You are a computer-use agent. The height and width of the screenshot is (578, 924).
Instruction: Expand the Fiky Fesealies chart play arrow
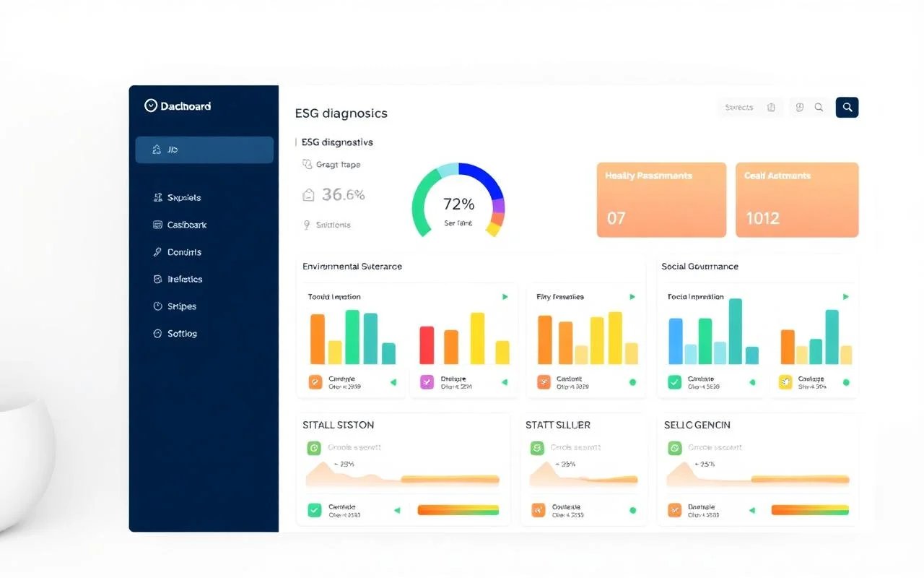tap(632, 297)
